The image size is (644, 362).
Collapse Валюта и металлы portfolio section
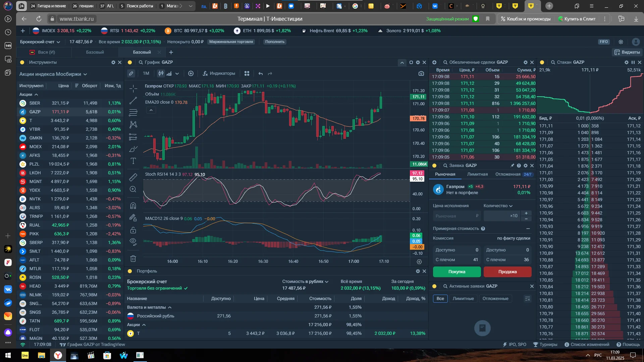pos(149,307)
